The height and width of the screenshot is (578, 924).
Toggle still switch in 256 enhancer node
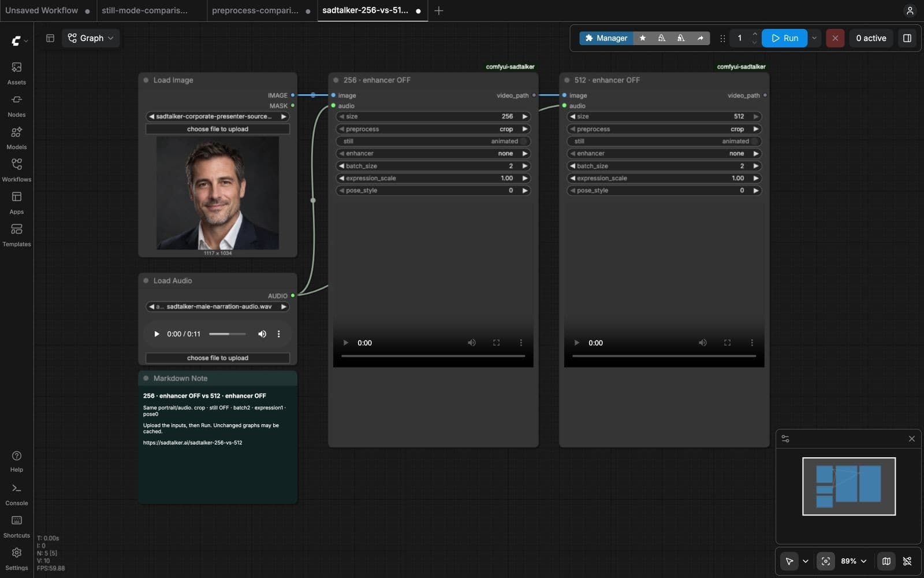tap(433, 141)
